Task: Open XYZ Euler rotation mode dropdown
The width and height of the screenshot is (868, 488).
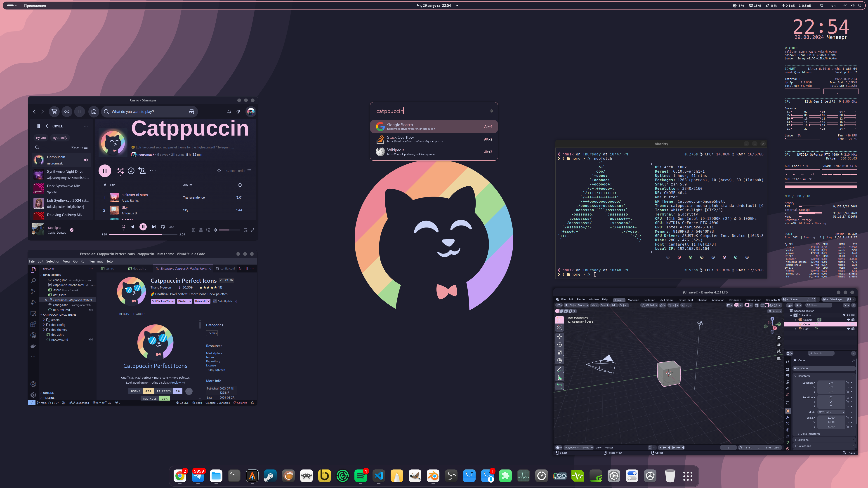Action: pos(831,412)
